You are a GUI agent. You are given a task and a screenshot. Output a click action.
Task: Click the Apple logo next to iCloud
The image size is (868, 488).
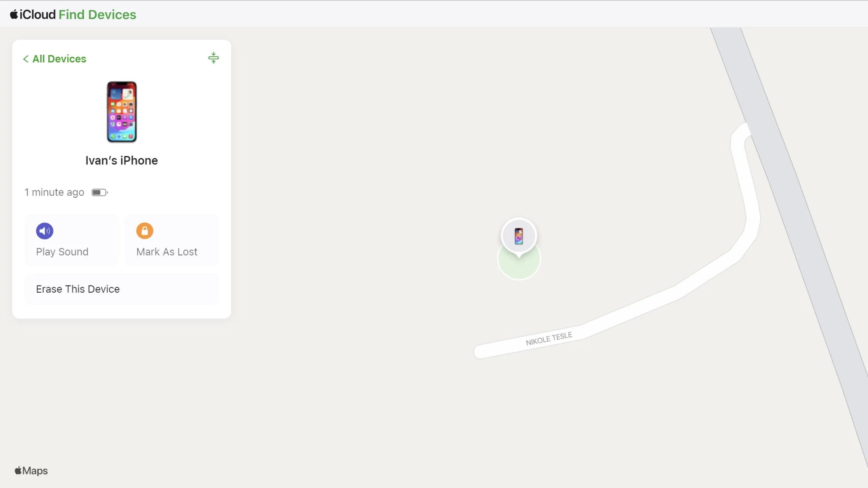[x=14, y=14]
